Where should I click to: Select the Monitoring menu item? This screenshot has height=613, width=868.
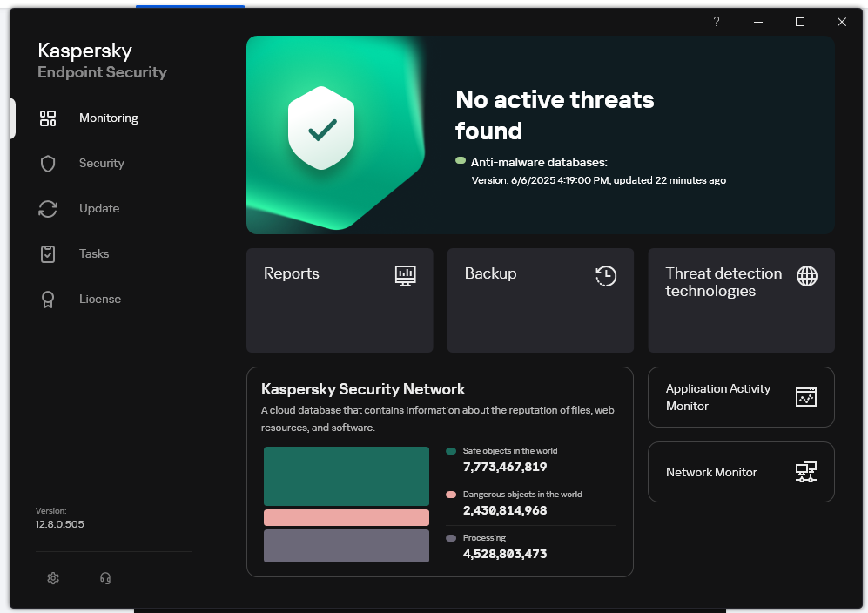pyautogui.click(x=109, y=118)
